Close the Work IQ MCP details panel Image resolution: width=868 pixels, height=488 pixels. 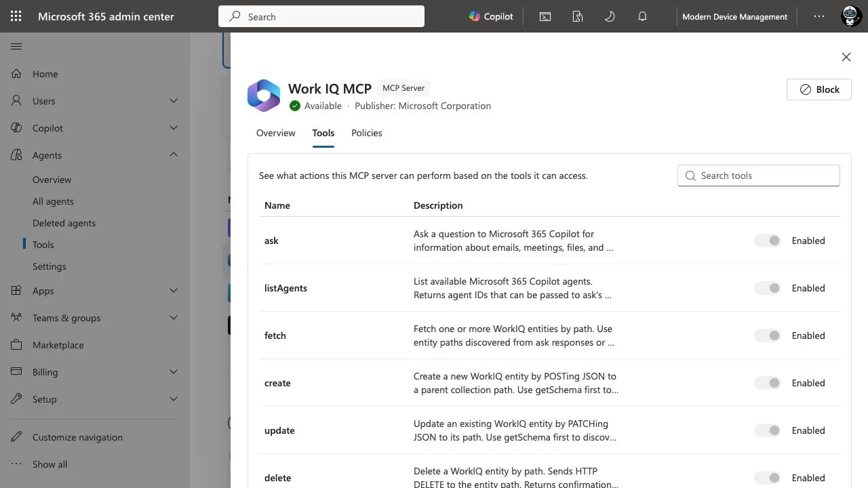846,57
